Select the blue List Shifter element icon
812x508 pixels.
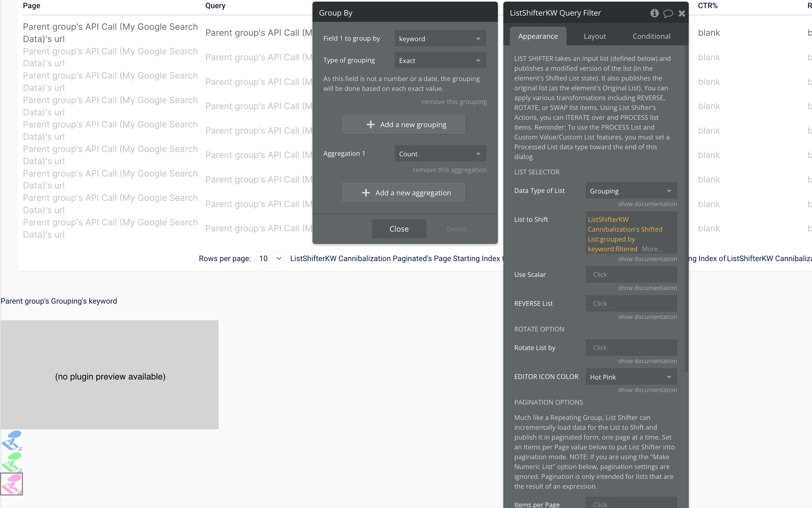coord(11,440)
